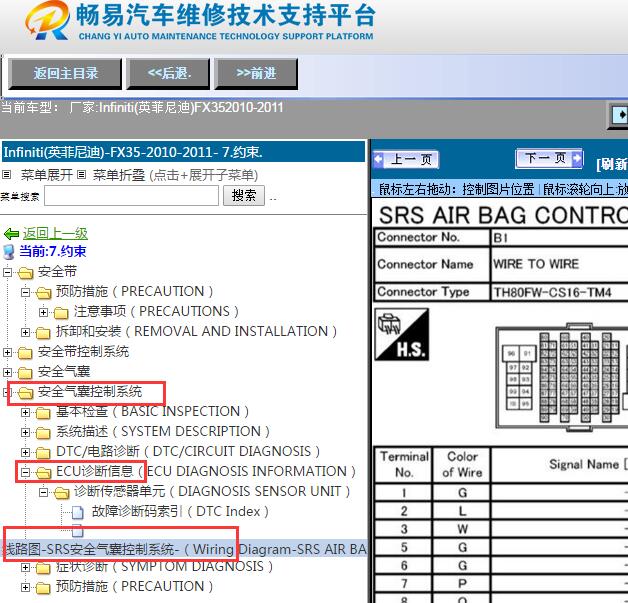Expand bottom 预防措施 (PRECAUTION) node
Screen dimensions: 628x603
tap(25, 587)
